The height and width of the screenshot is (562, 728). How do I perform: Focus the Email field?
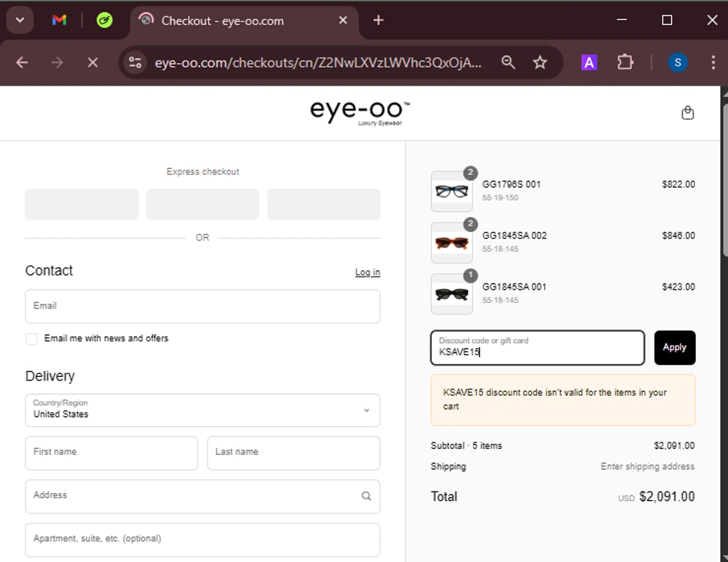[x=202, y=307]
